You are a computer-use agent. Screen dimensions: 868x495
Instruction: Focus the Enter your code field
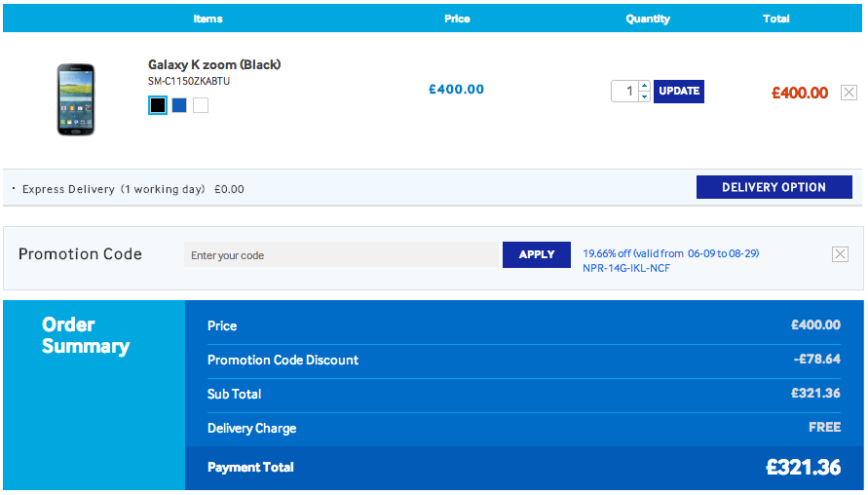pos(343,254)
